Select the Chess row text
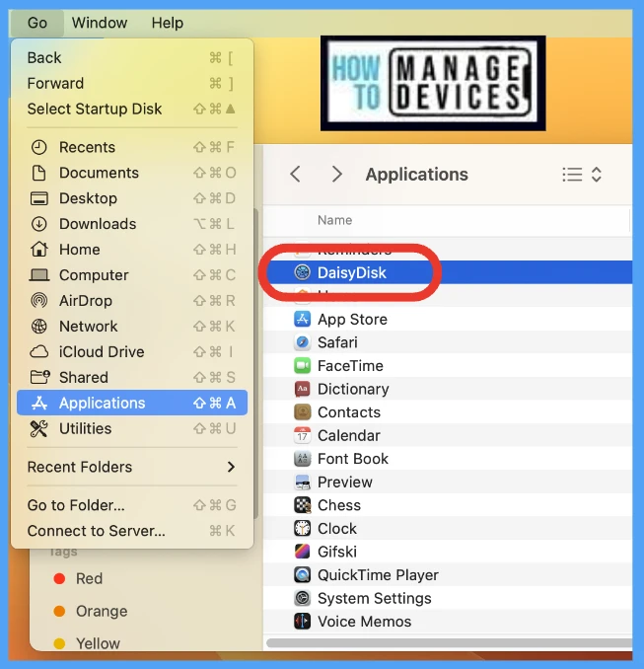The image size is (644, 669). tap(339, 505)
